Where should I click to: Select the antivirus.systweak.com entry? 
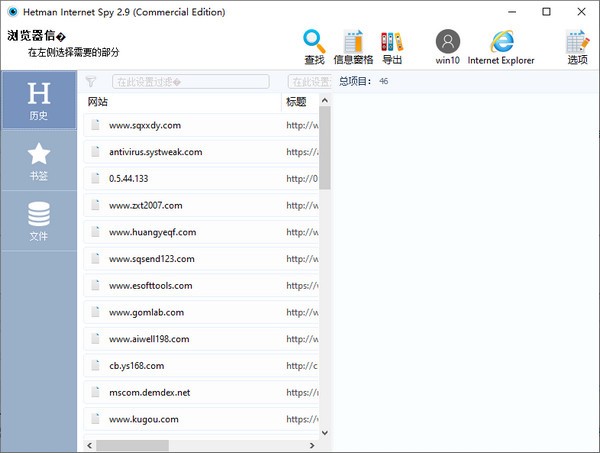click(155, 152)
